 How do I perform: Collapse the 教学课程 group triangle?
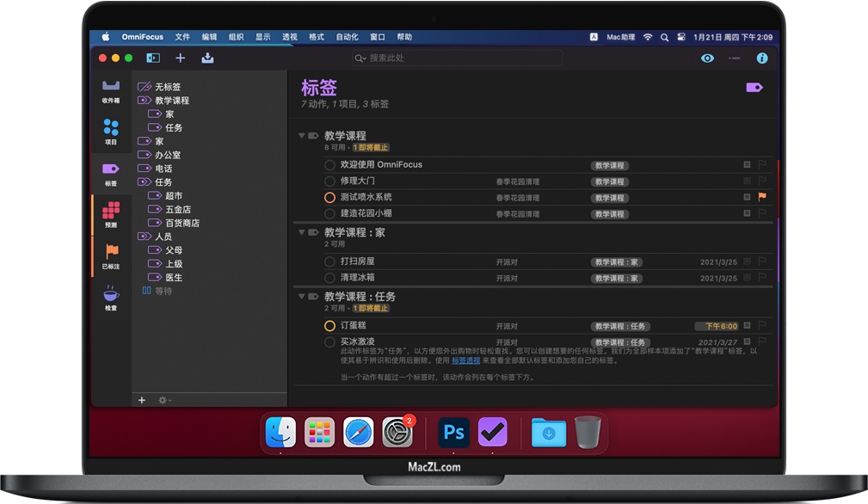pos(302,136)
